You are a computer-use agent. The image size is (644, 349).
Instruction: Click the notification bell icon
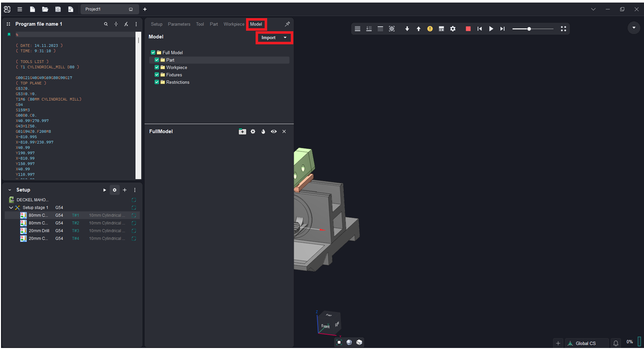coord(615,343)
